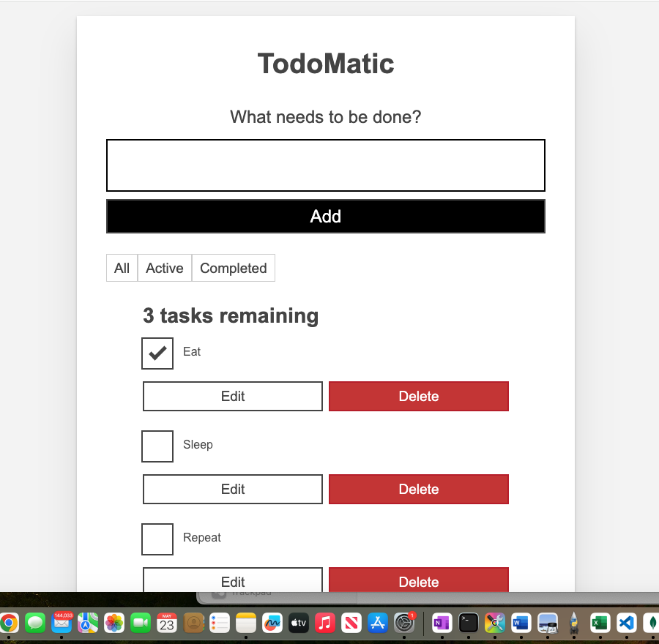Mark Sleep as completed
This screenshot has width=659, height=644.
click(157, 446)
